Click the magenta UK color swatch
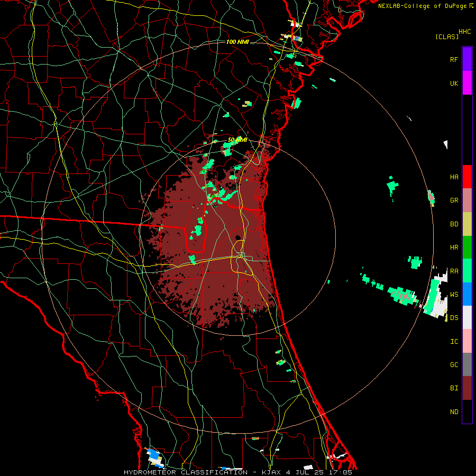 pyautogui.click(x=467, y=83)
